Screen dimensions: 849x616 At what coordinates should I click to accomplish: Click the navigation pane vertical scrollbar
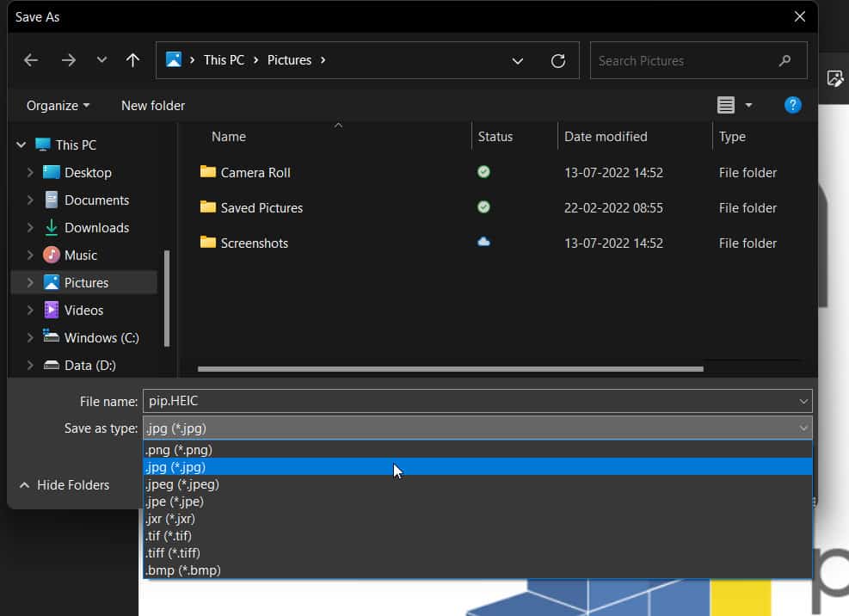pos(167,298)
